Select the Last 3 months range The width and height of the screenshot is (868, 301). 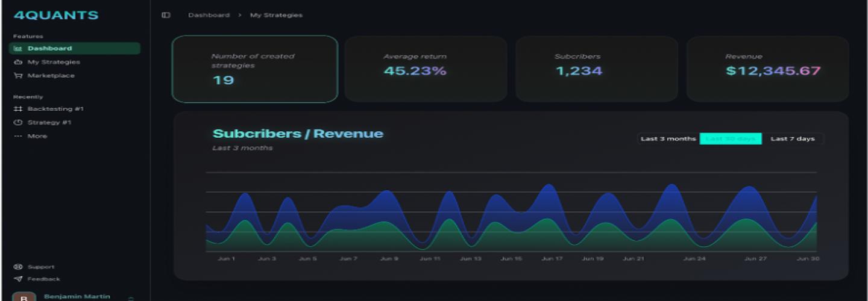point(668,139)
